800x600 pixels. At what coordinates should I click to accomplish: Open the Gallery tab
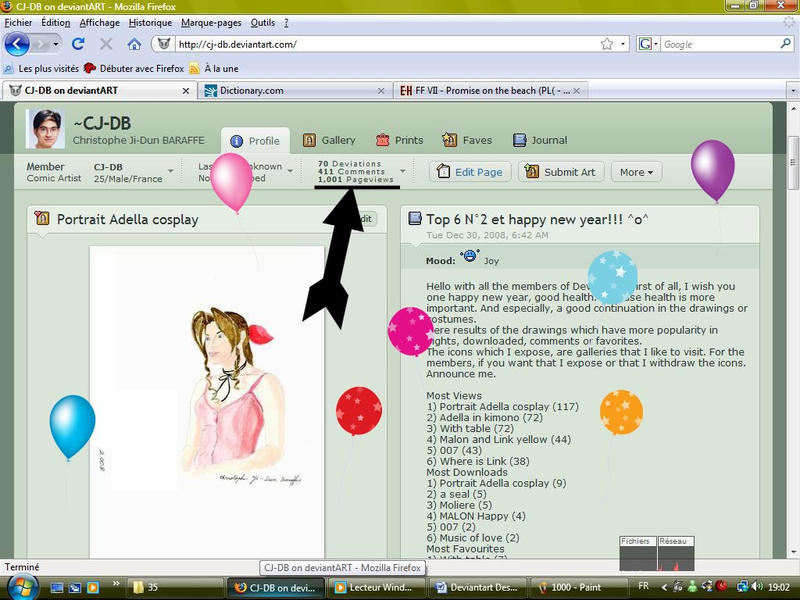click(329, 140)
